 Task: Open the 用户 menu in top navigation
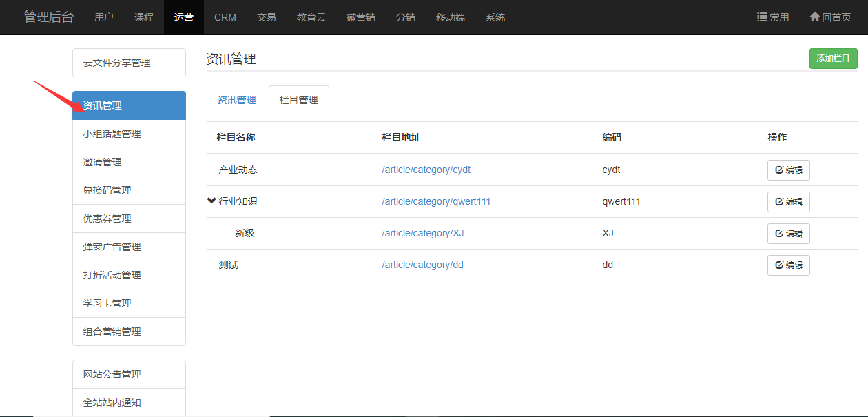pos(104,17)
